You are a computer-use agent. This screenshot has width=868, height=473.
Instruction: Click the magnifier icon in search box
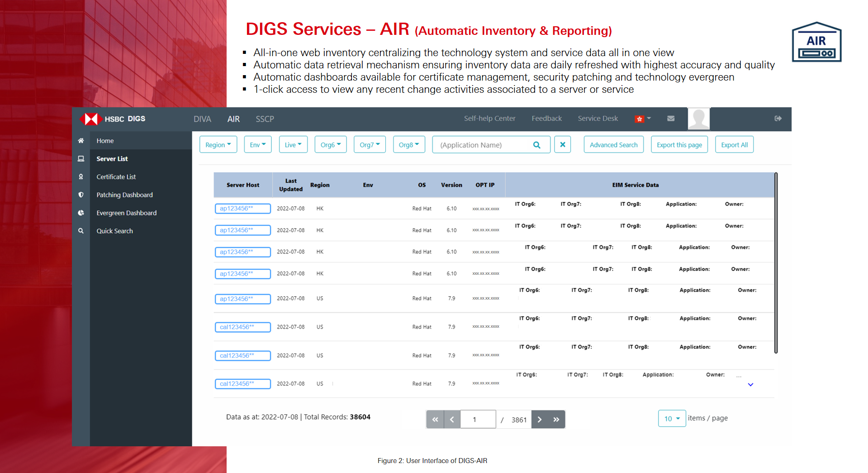click(537, 145)
